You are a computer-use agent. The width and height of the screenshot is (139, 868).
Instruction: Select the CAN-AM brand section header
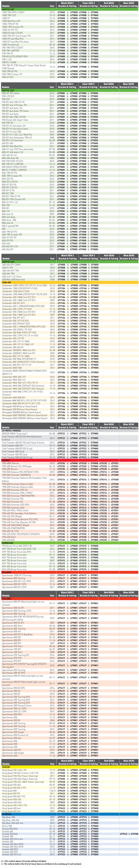pyautogui.click(x=69, y=282)
